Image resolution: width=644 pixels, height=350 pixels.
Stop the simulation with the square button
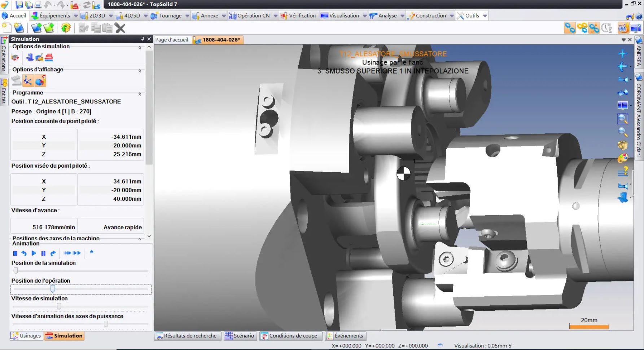(15, 253)
